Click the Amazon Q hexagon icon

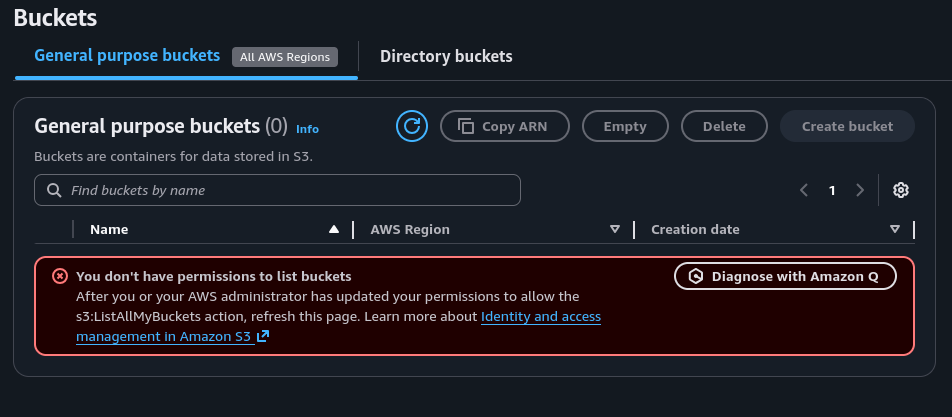point(696,277)
